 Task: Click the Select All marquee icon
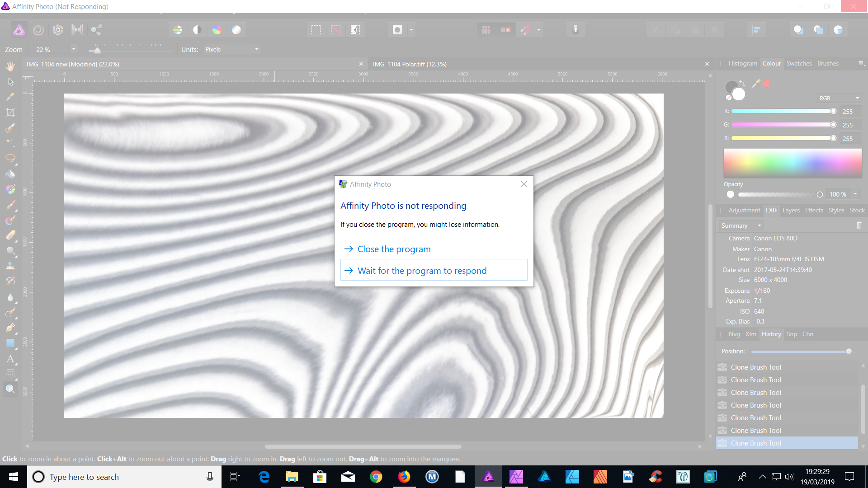(316, 30)
